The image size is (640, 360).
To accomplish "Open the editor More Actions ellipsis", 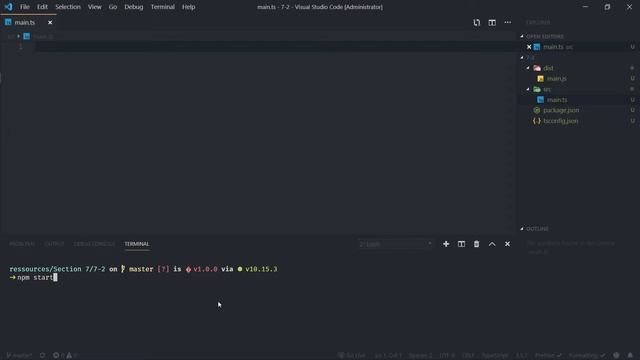I will (507, 22).
